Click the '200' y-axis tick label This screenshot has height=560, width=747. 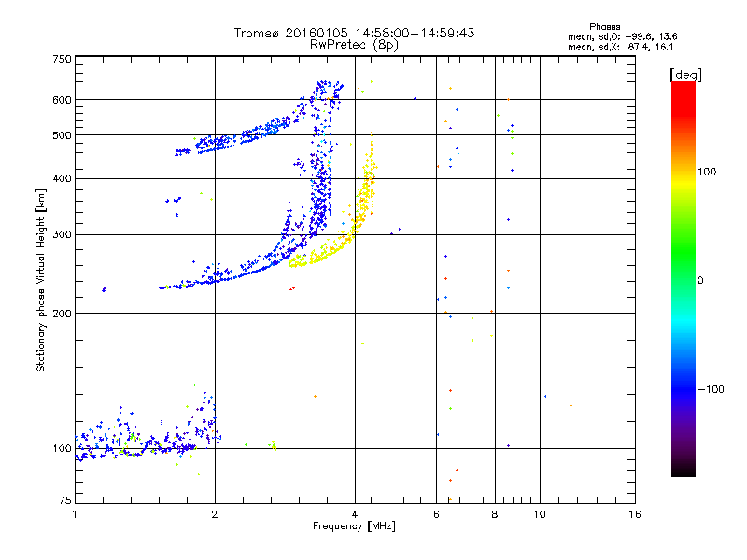pyautogui.click(x=62, y=314)
